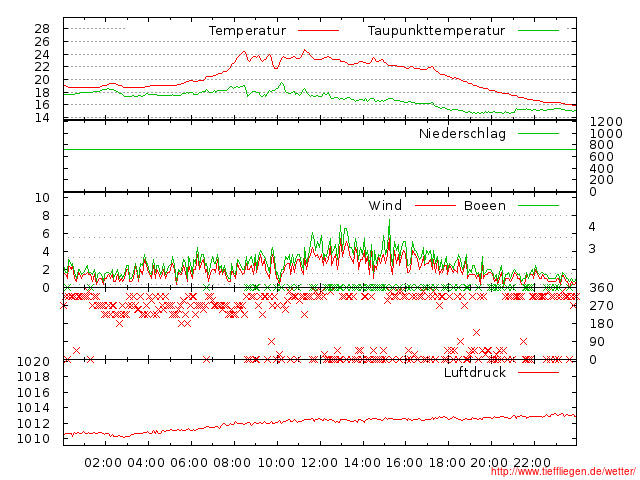Click the green line sample beside Taupunkttemperatur
Viewport: 640px width, 480px height.
click(538, 31)
